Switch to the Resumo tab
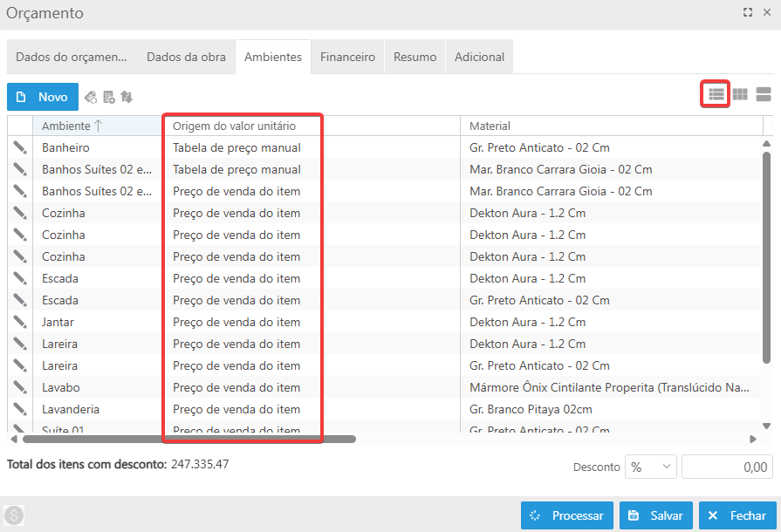Screen dimensions: 781x532 (414, 57)
